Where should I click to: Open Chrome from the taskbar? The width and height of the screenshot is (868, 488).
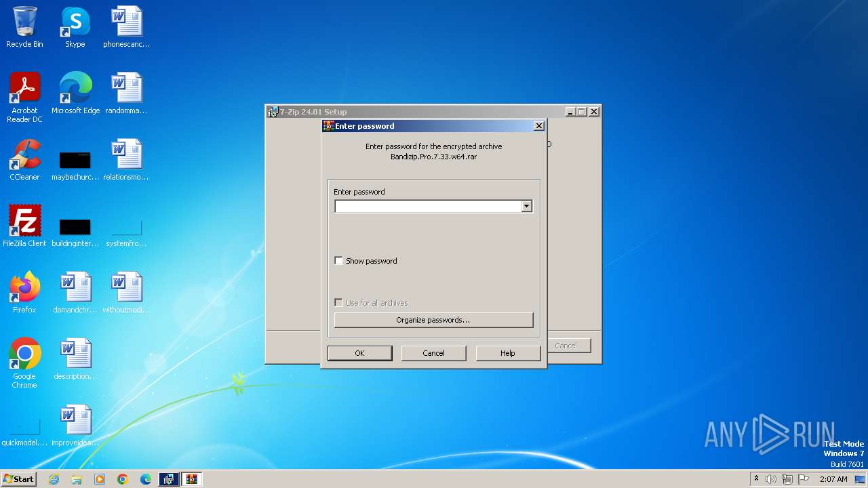click(123, 479)
